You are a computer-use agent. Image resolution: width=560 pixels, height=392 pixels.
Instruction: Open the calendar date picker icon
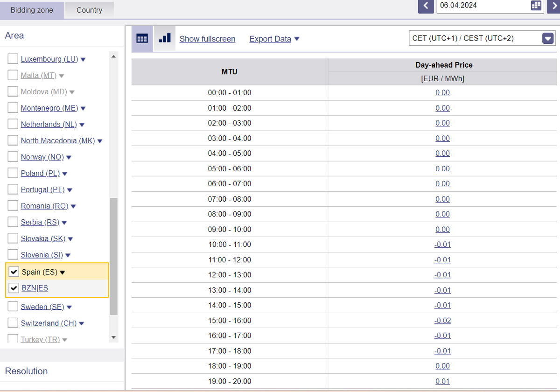click(x=536, y=6)
